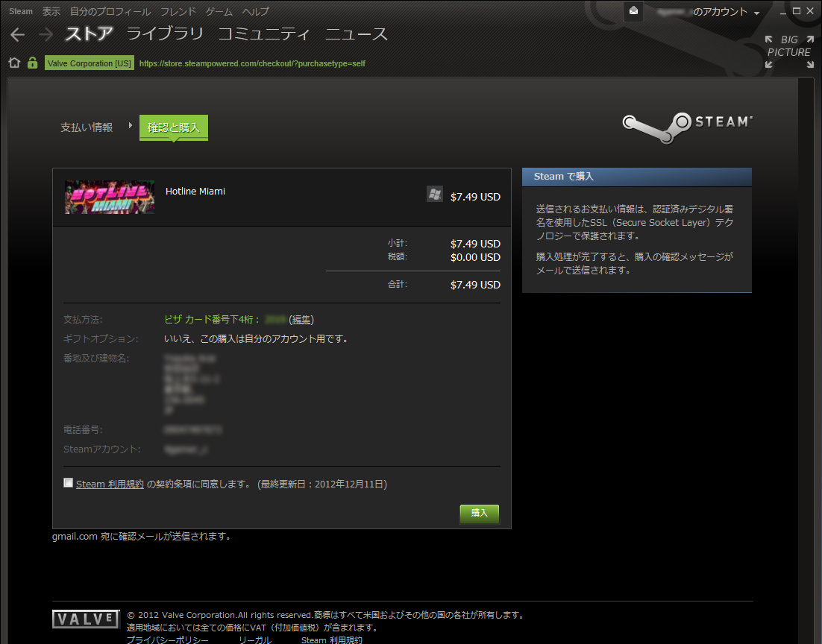The height and width of the screenshot is (644, 822).
Task: Select the 確認と購入 step
Action: (174, 127)
